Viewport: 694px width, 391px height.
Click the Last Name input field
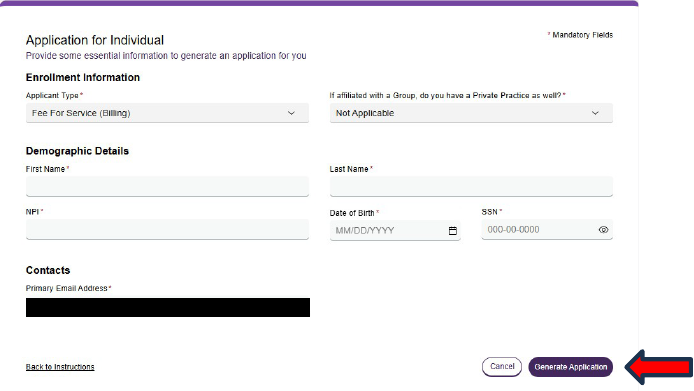tap(471, 186)
